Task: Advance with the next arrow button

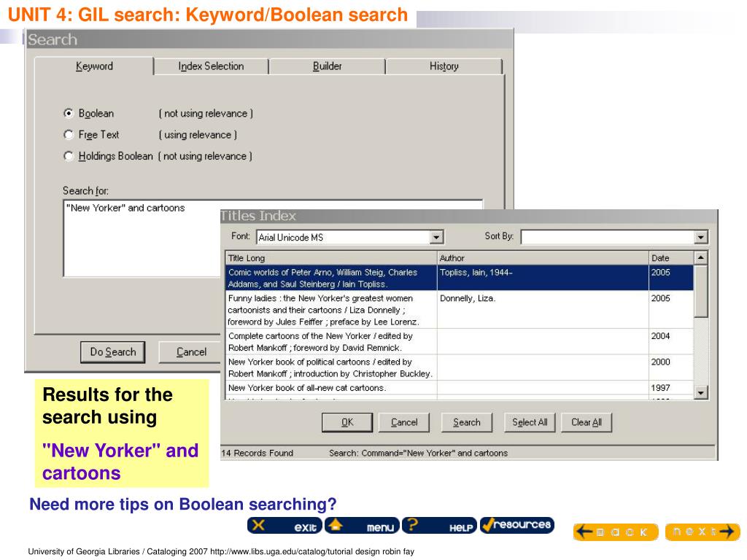Action: [x=703, y=532]
